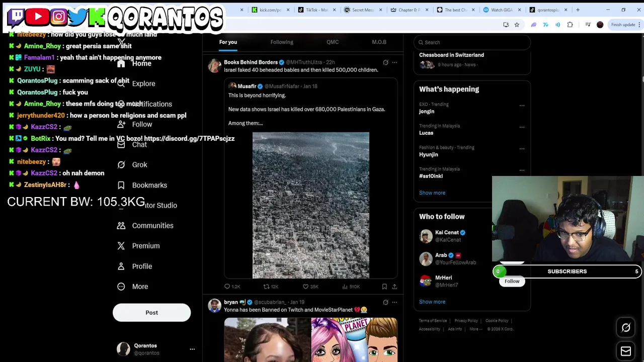
Task: Open options for jongin trend
Action: pyautogui.click(x=522, y=106)
